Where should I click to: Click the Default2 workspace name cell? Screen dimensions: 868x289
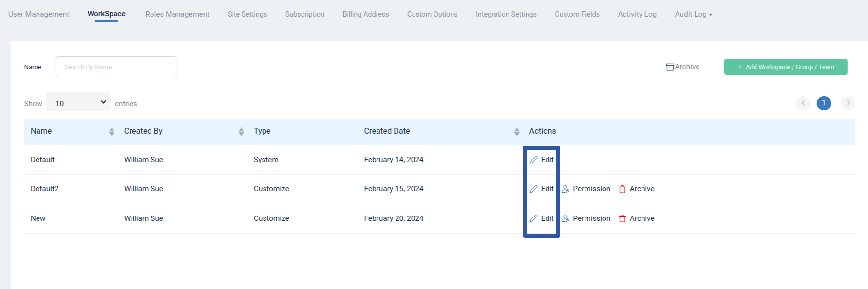44,189
